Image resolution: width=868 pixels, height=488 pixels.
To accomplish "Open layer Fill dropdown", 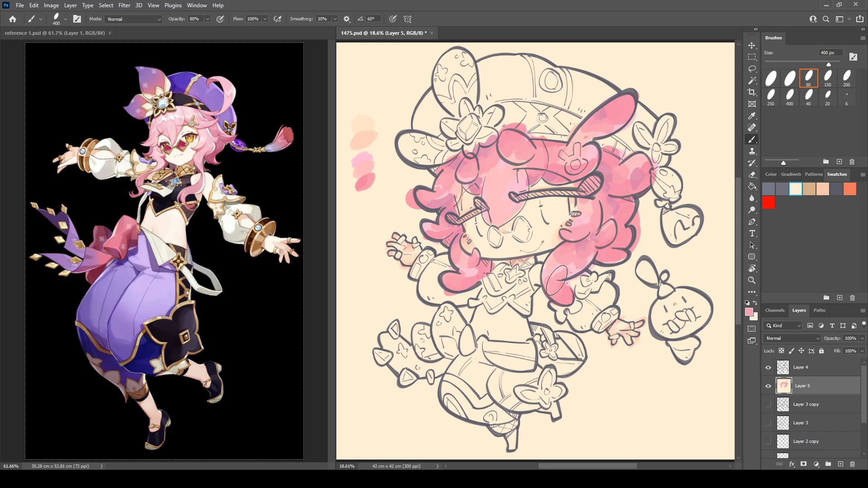I will (862, 351).
